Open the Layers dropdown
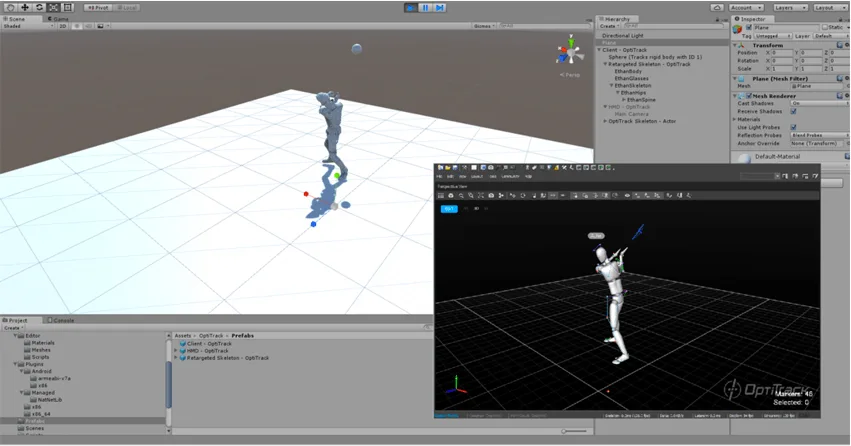The image size is (851, 446). (790, 8)
